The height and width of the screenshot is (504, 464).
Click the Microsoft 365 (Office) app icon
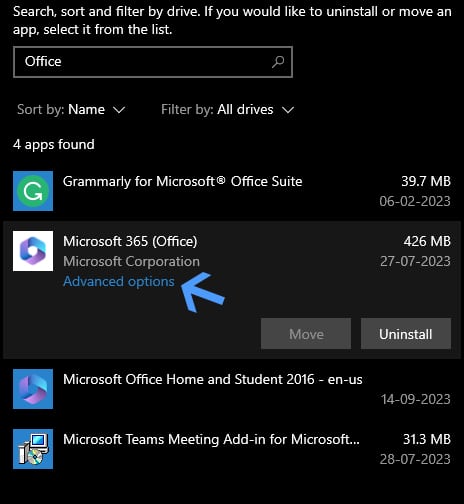click(33, 251)
